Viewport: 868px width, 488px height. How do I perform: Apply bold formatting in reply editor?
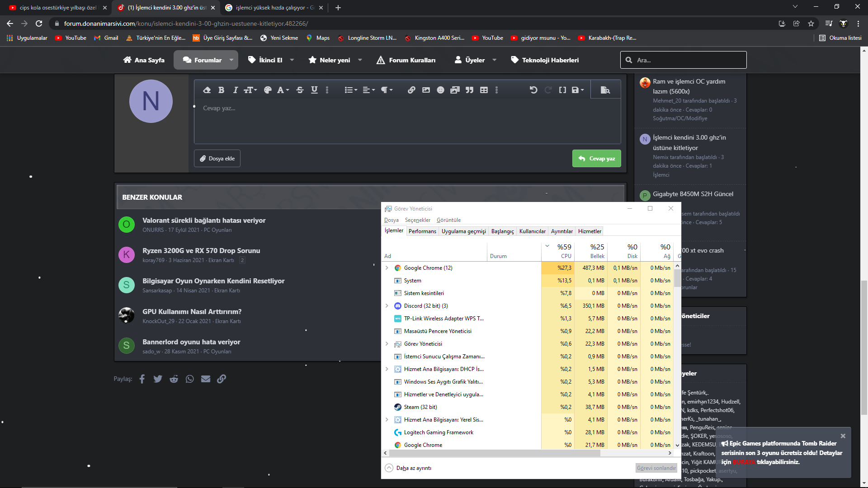point(221,90)
